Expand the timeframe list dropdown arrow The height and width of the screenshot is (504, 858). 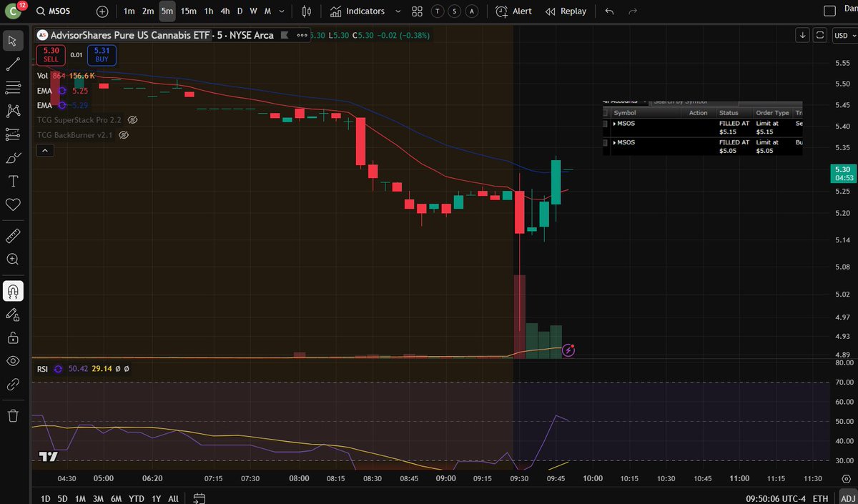[x=280, y=11]
